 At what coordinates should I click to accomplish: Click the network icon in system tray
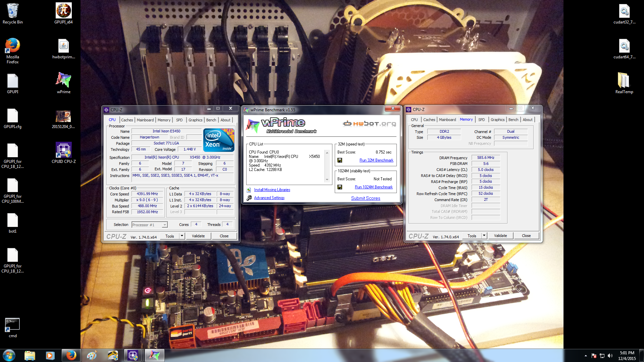click(602, 356)
